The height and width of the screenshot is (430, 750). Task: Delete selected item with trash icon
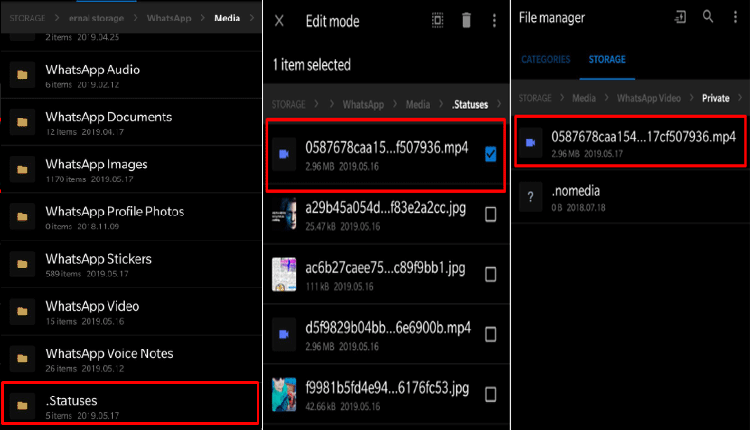(x=466, y=21)
